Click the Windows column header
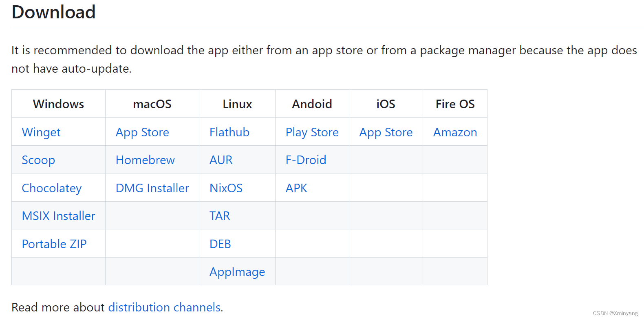644x320 pixels. pos(58,104)
